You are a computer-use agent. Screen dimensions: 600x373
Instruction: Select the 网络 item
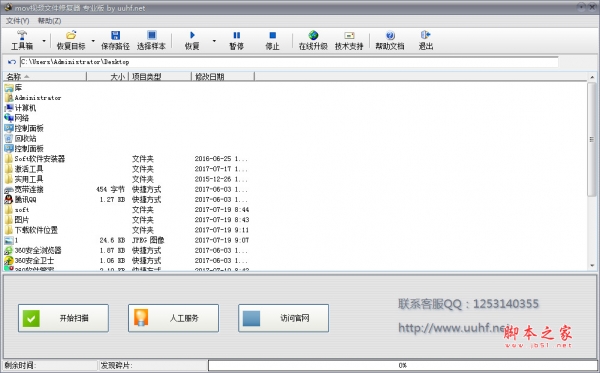pos(17,118)
